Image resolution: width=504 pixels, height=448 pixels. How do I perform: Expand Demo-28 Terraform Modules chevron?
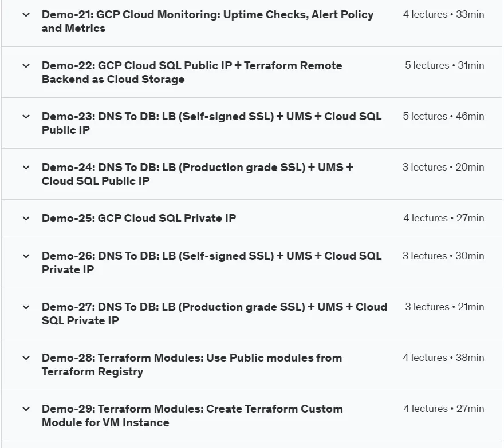tap(26, 358)
